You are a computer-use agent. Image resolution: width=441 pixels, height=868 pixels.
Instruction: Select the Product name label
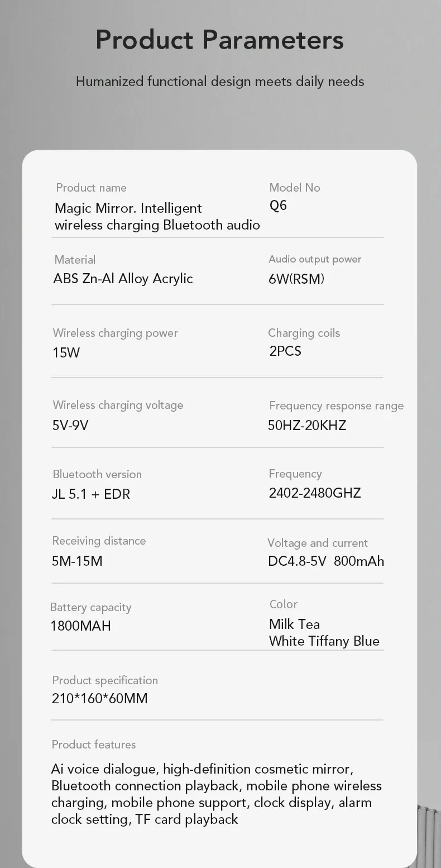(91, 188)
